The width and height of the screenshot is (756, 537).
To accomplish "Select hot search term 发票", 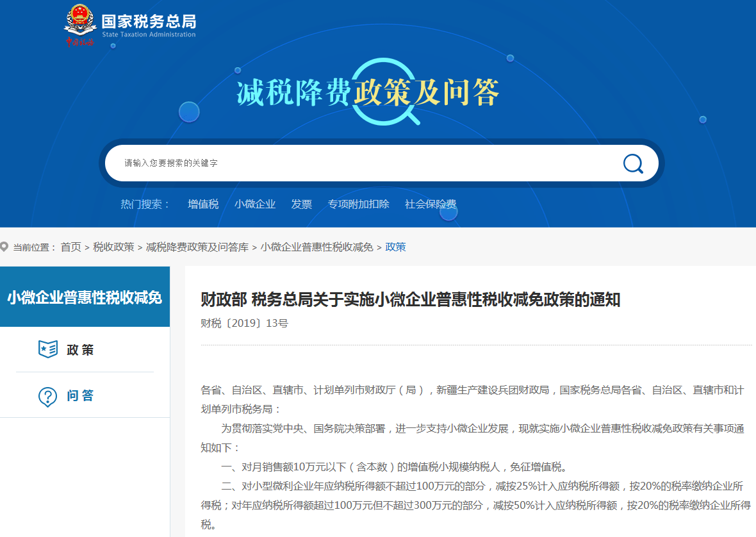I will [x=301, y=204].
